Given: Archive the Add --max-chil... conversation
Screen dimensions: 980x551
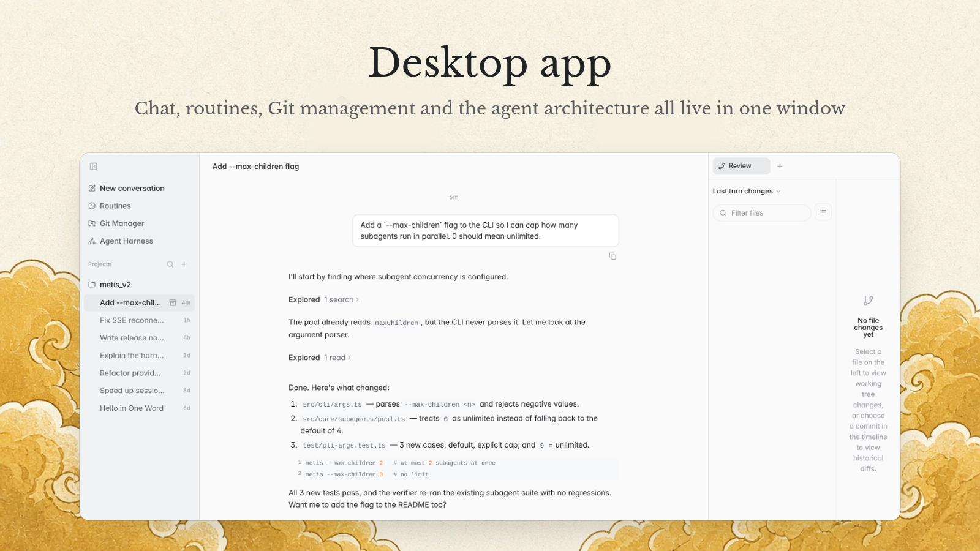Looking at the screenshot, I should (173, 302).
